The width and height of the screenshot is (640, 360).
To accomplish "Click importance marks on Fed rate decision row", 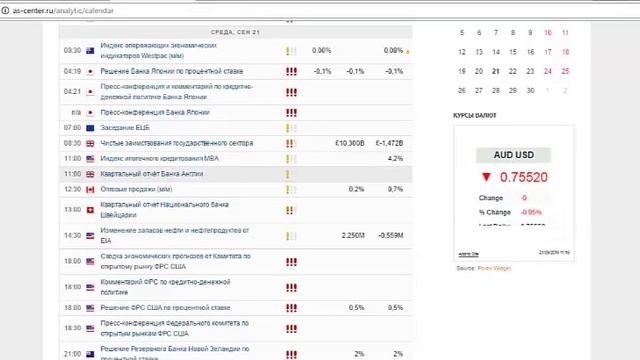I will tap(291, 308).
